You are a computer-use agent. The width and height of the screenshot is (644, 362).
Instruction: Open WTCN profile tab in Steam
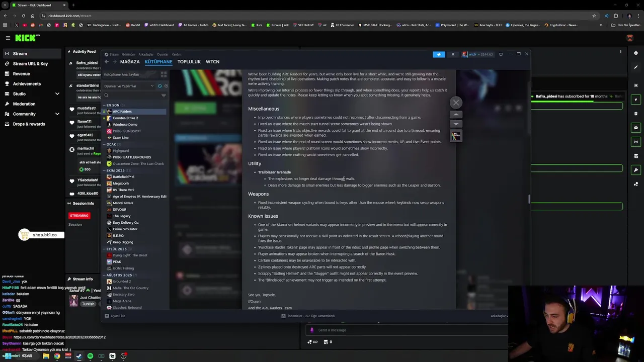point(212,62)
